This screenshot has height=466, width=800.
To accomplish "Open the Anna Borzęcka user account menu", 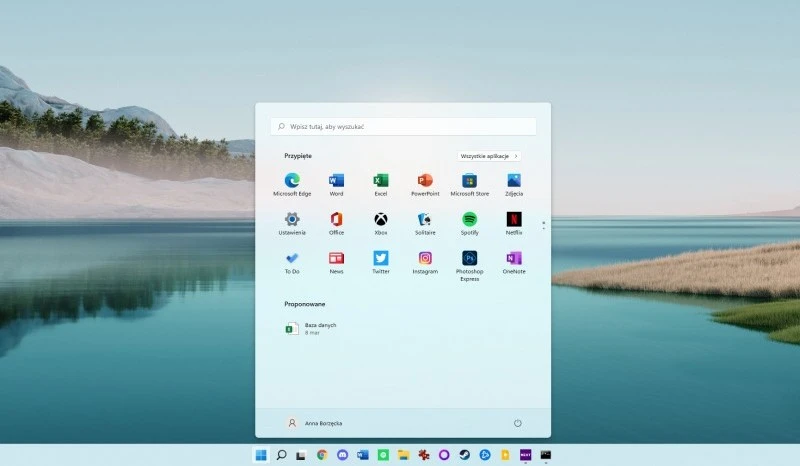I will point(314,423).
